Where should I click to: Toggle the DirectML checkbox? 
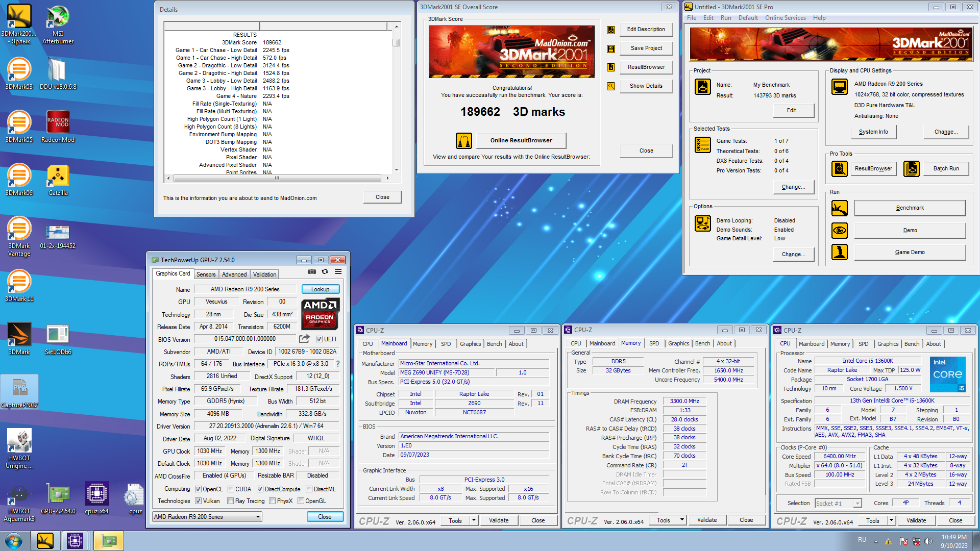(x=309, y=489)
